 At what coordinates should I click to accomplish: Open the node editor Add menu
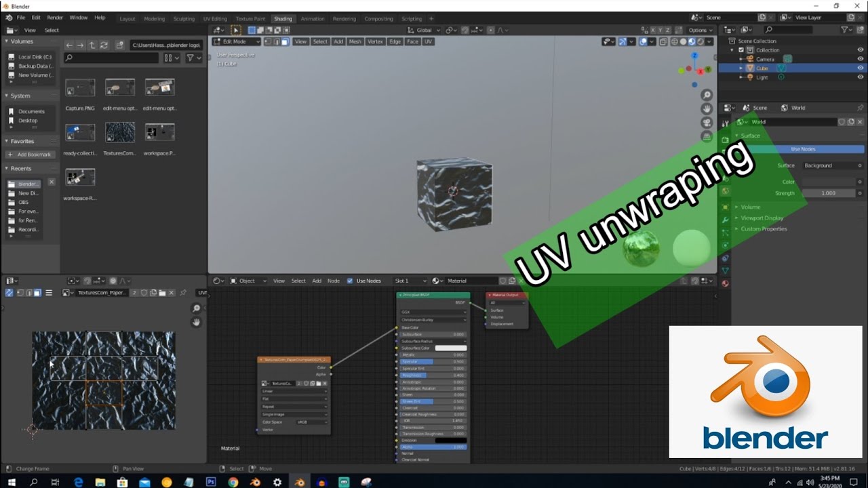click(x=317, y=281)
